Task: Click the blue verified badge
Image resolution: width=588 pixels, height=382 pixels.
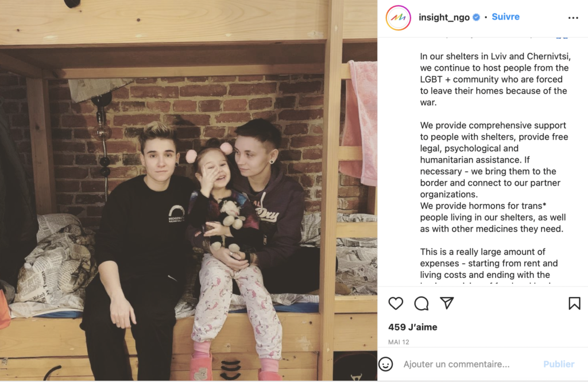Action: (x=476, y=17)
